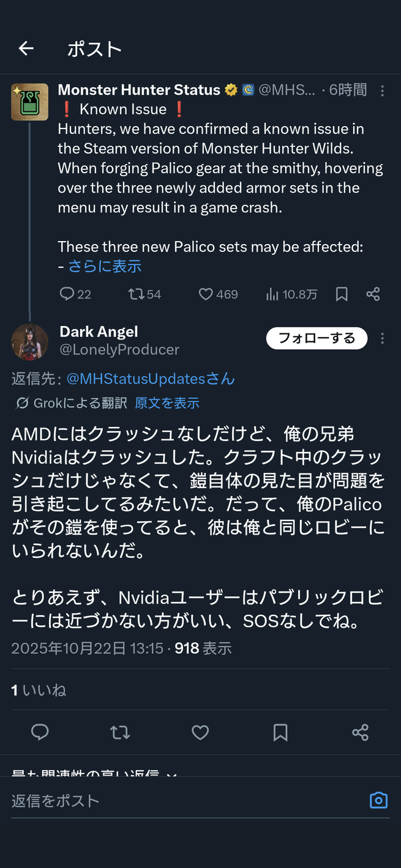Screen dimensions: 401x868
Task: Go back with the left arrow icon
Action: point(26,48)
